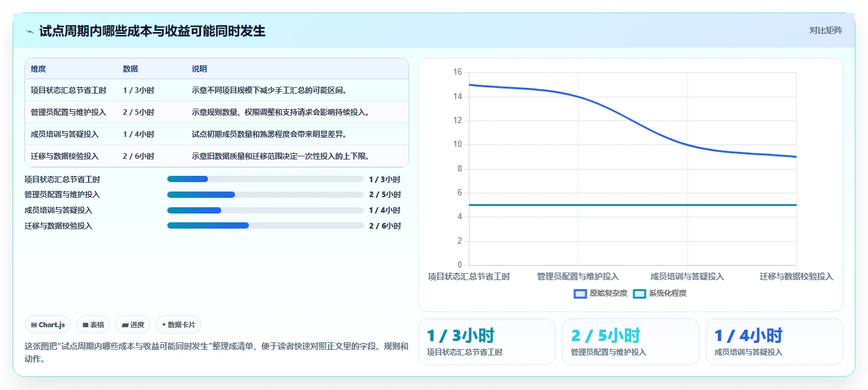Click the title 试点周期内哪些成本与收益可能同时发生
Screen dimensions: 868x390
coord(152,31)
